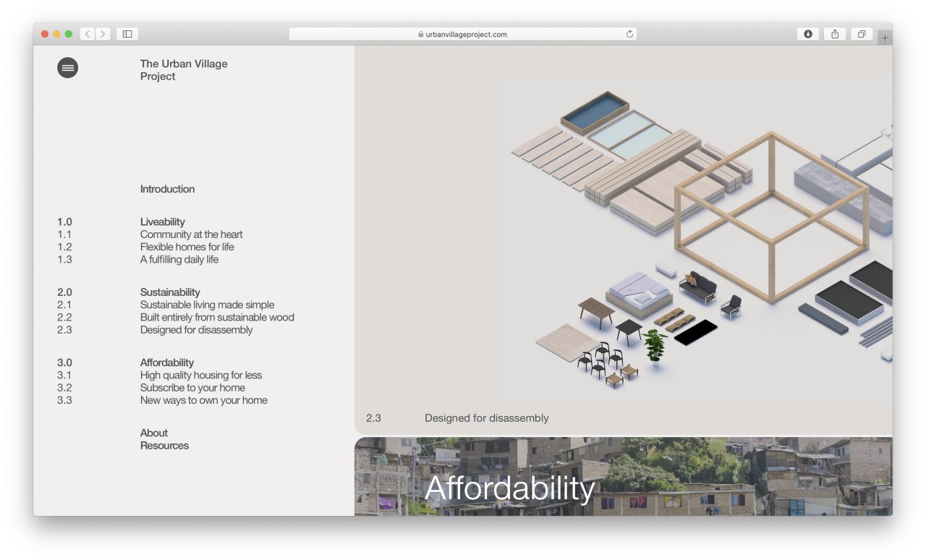926x560 pixels.
Task: Open High quality housing for less
Action: point(201,375)
